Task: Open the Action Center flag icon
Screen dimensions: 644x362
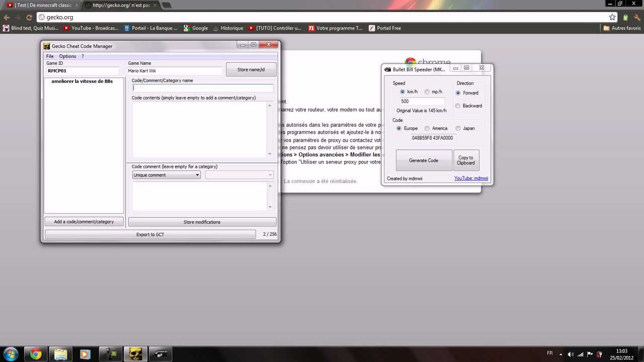Action: (590, 354)
